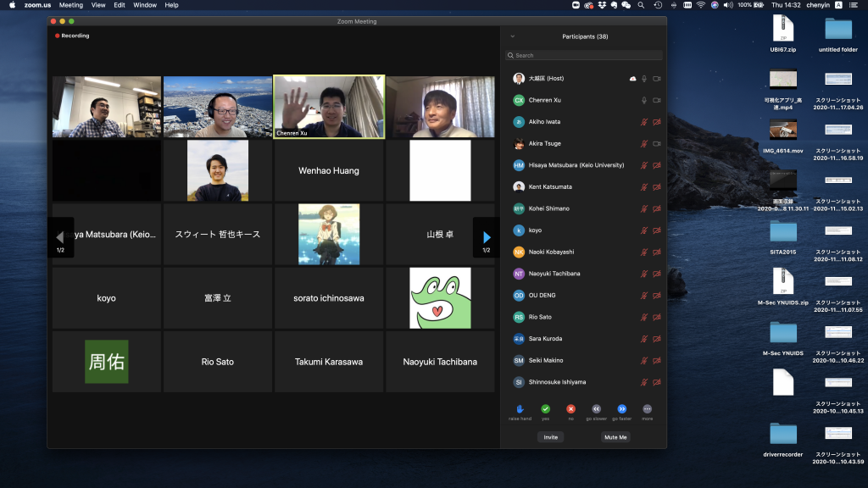Click the camera icon in the Host row
868x488 pixels.
coord(657,79)
